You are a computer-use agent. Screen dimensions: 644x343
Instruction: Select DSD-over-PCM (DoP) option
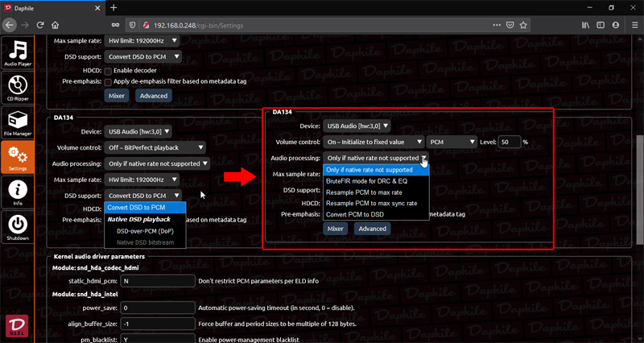pyautogui.click(x=145, y=231)
